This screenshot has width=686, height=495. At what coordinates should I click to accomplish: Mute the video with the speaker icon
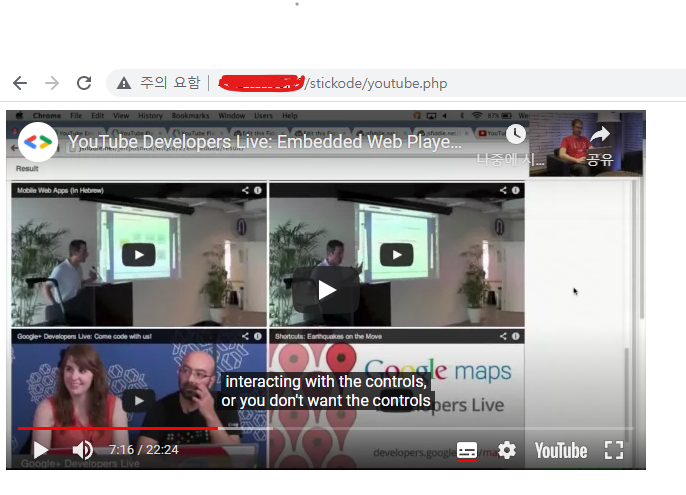coord(82,450)
